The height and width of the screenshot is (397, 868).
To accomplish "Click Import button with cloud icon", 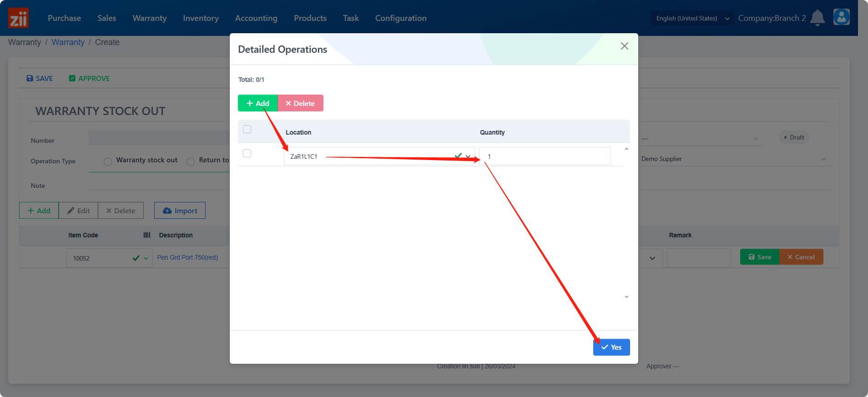I will tap(180, 211).
